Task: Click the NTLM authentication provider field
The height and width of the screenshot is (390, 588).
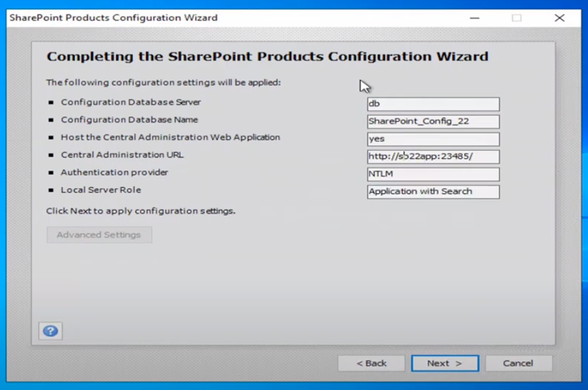Action: [433, 173]
